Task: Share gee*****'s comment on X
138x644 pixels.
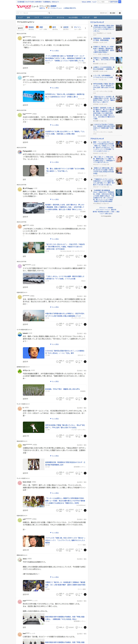Action: 85,105
